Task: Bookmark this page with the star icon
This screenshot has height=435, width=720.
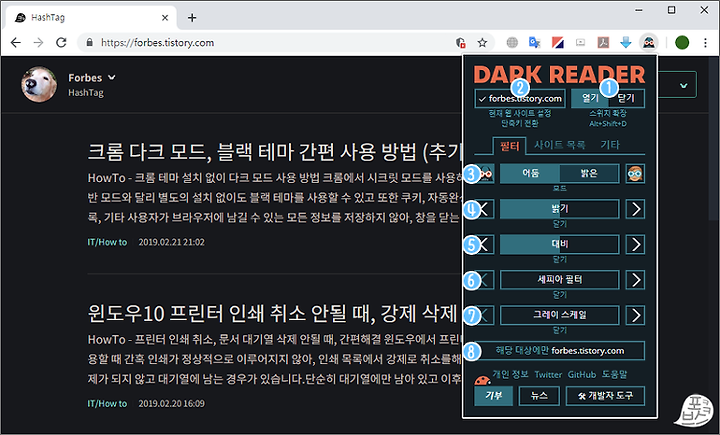Action: pos(482,43)
